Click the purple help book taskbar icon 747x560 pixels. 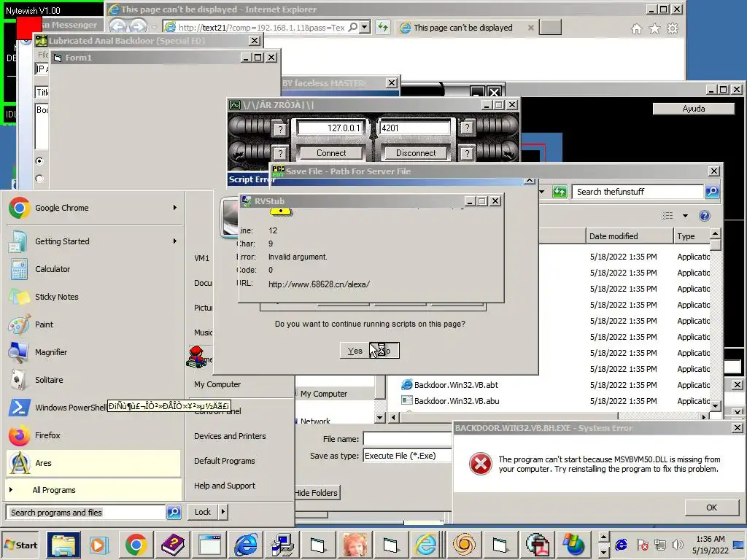pos(173,544)
